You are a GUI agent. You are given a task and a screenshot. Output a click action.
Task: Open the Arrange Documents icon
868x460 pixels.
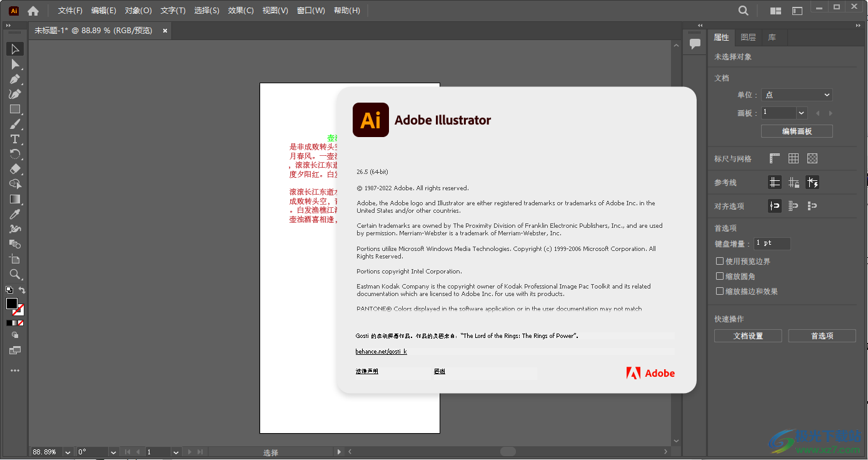775,11
